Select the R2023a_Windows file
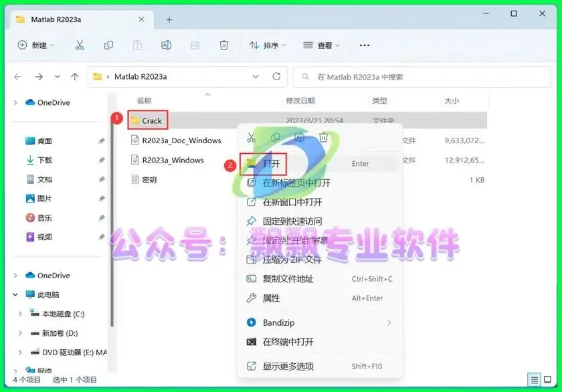562x392 pixels. 173,160
